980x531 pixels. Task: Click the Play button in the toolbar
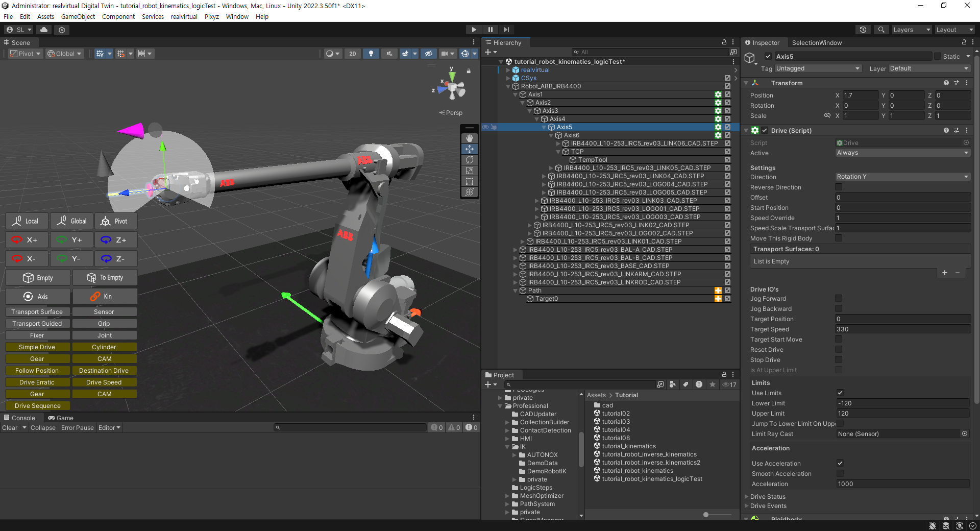coord(474,30)
